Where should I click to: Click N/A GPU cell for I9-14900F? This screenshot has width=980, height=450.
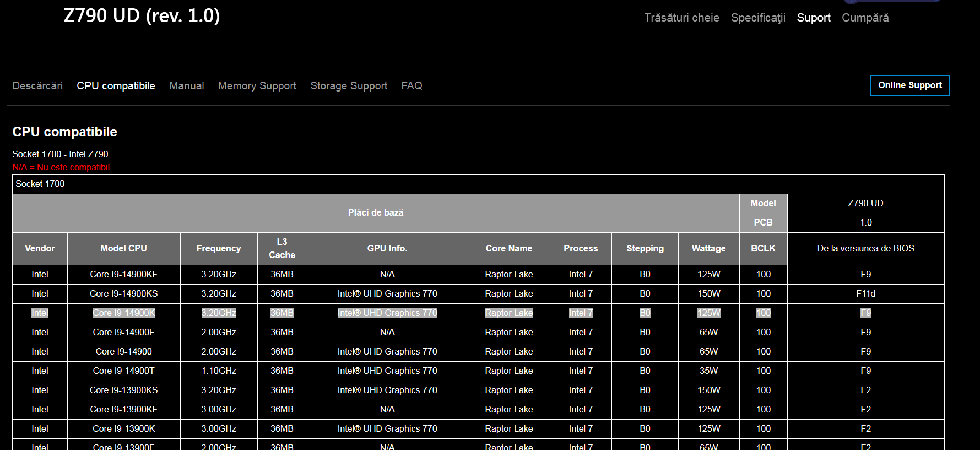point(387,333)
